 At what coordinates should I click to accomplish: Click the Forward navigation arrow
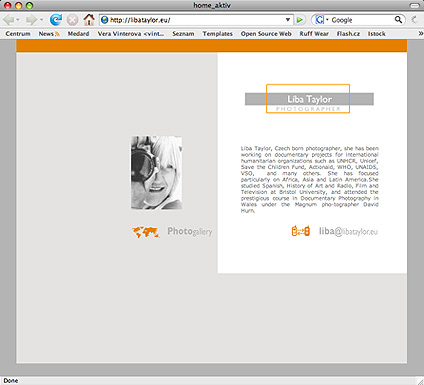pos(31,20)
